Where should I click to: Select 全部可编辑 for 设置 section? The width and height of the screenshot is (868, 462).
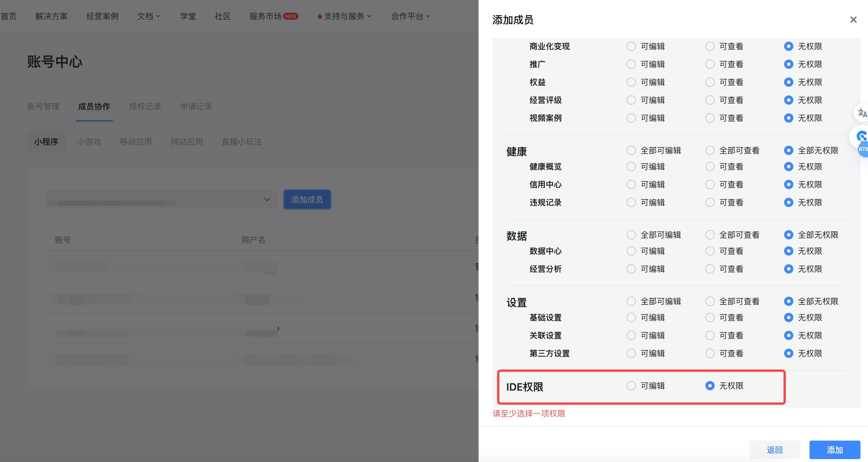click(x=631, y=301)
